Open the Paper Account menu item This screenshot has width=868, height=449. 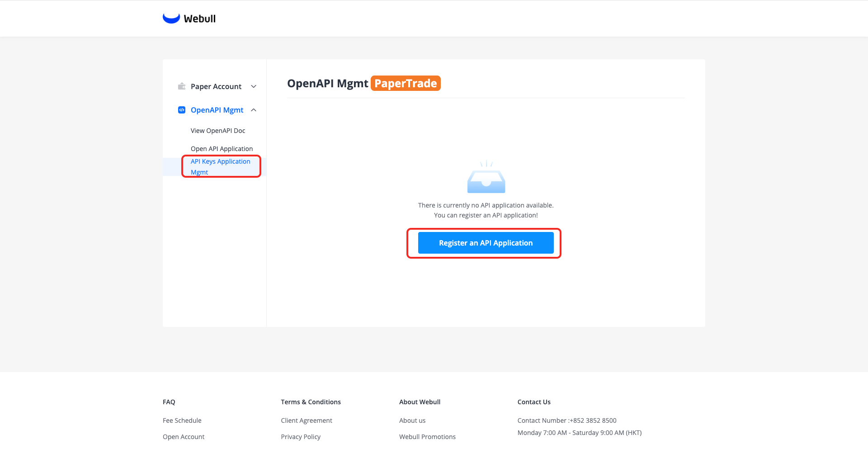pyautogui.click(x=216, y=86)
